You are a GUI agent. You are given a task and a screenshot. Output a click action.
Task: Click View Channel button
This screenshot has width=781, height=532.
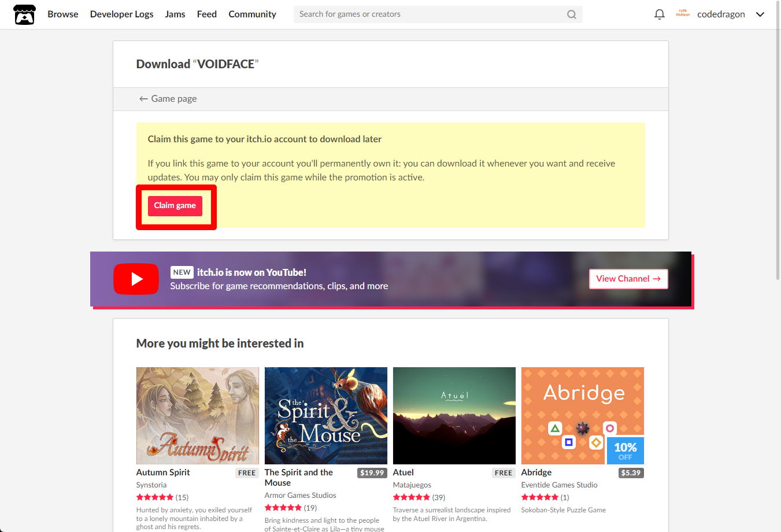pyautogui.click(x=628, y=279)
